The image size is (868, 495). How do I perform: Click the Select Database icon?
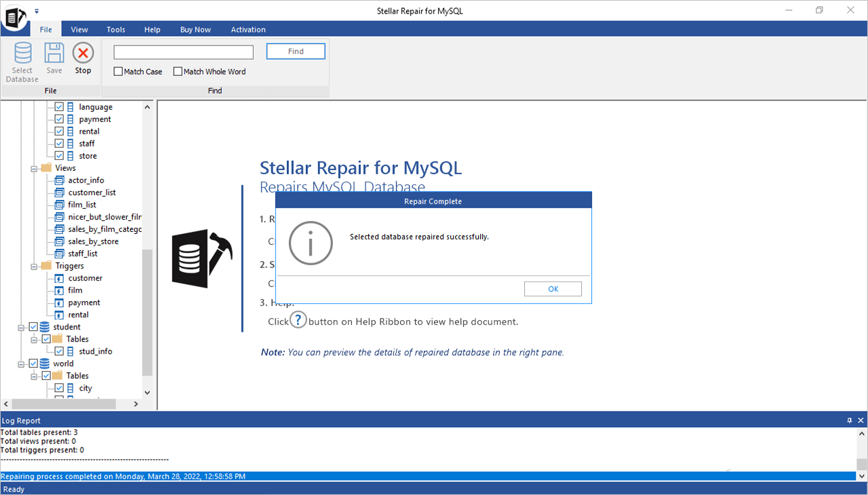(22, 53)
